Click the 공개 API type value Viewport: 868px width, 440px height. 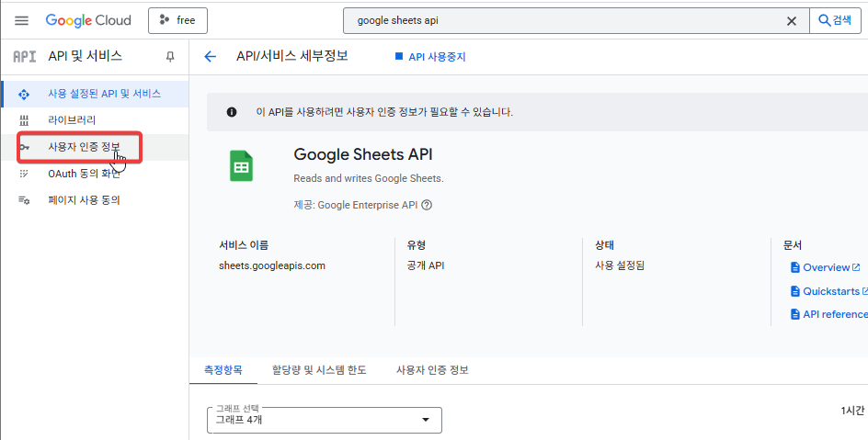click(x=426, y=265)
